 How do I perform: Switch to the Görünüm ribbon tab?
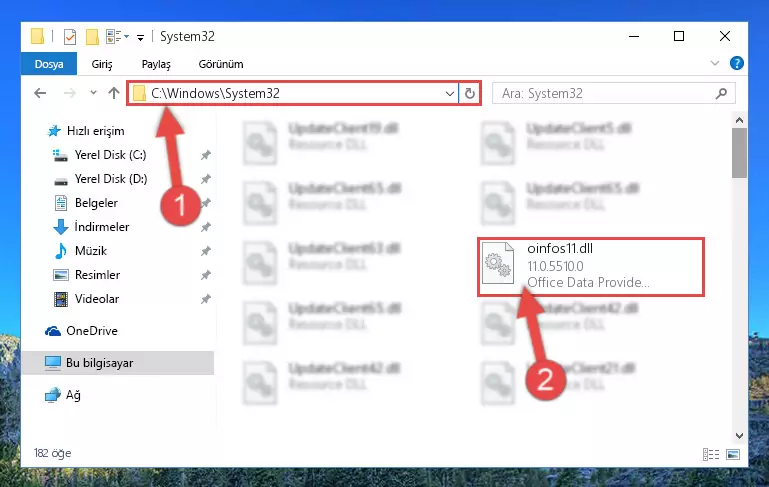[x=221, y=64]
